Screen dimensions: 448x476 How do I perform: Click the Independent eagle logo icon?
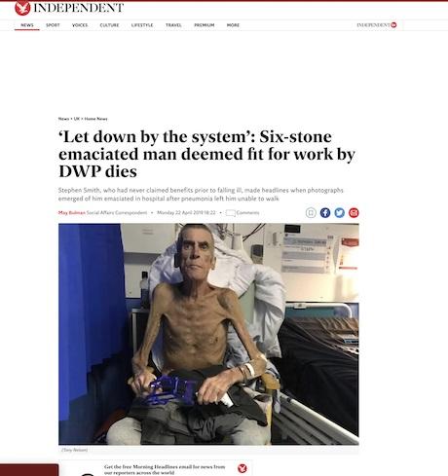pos(22,8)
